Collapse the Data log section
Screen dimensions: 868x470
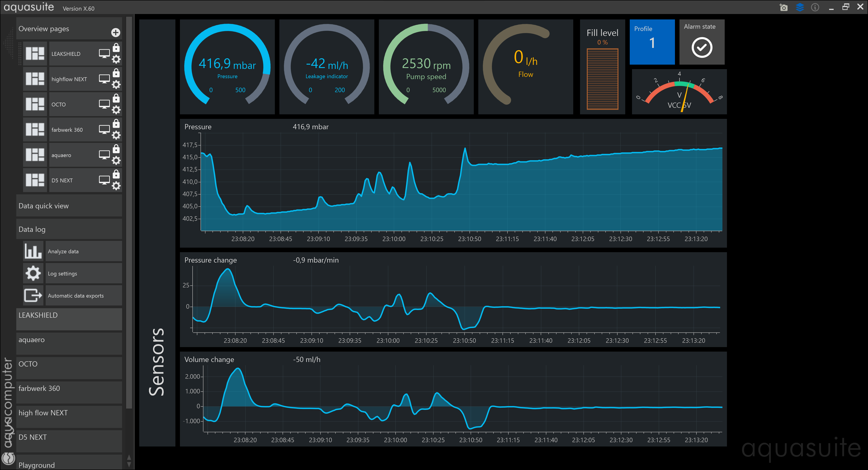pyautogui.click(x=69, y=229)
